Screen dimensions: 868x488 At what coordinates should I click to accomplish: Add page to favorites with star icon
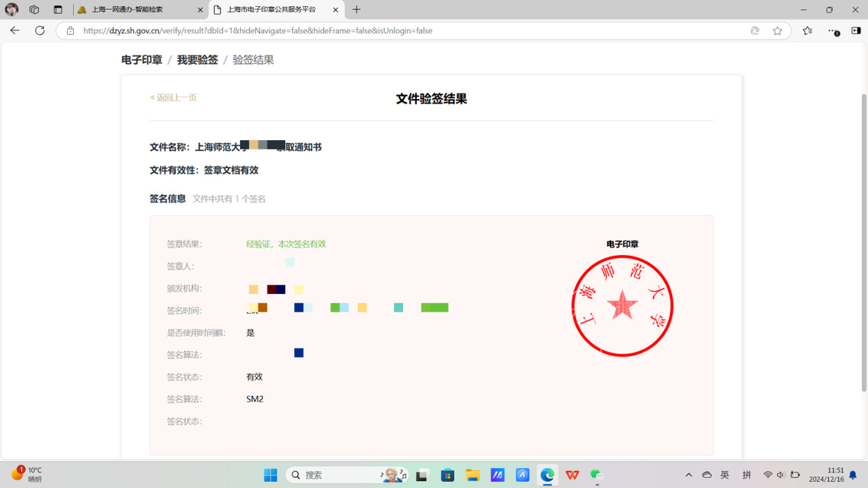point(777,30)
